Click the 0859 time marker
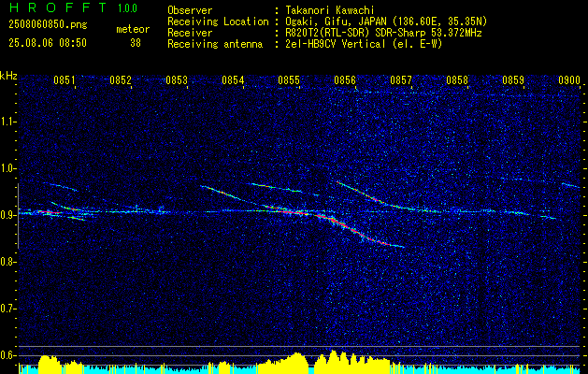 pos(513,80)
